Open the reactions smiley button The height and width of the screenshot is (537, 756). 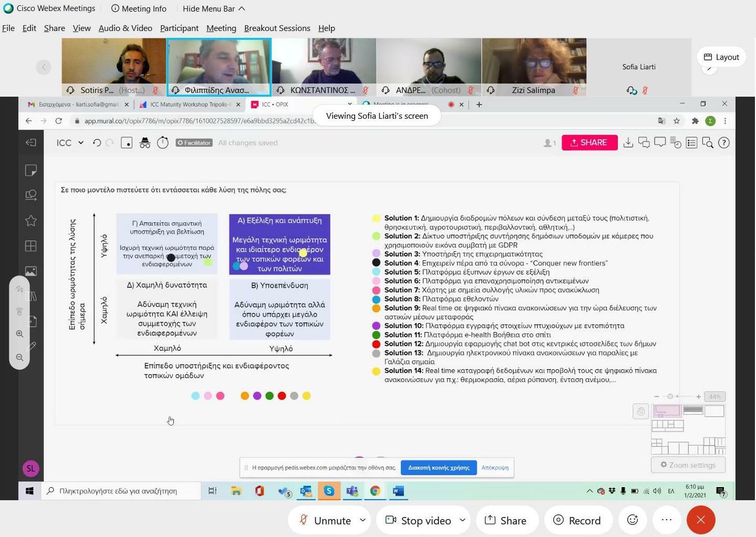[x=633, y=520]
